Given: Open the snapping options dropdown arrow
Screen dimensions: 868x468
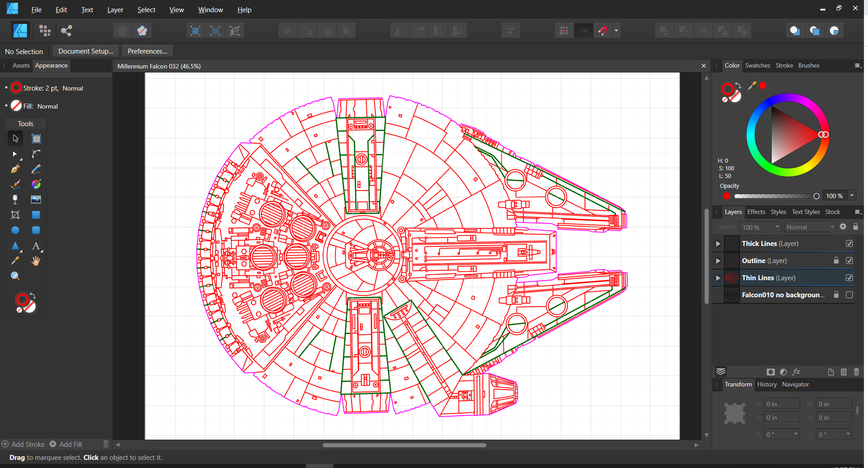Looking at the screenshot, I should (616, 31).
